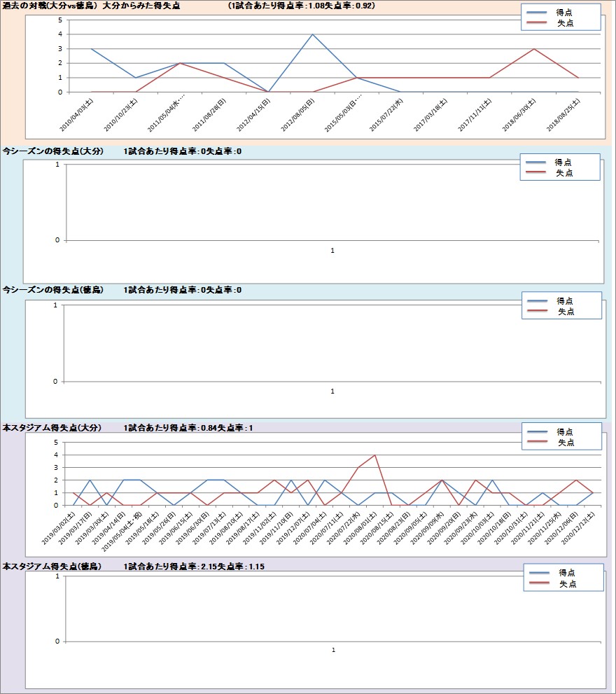Click the 2020/12/12(土) axis date label
The height and width of the screenshot is (694, 616).
581,527
